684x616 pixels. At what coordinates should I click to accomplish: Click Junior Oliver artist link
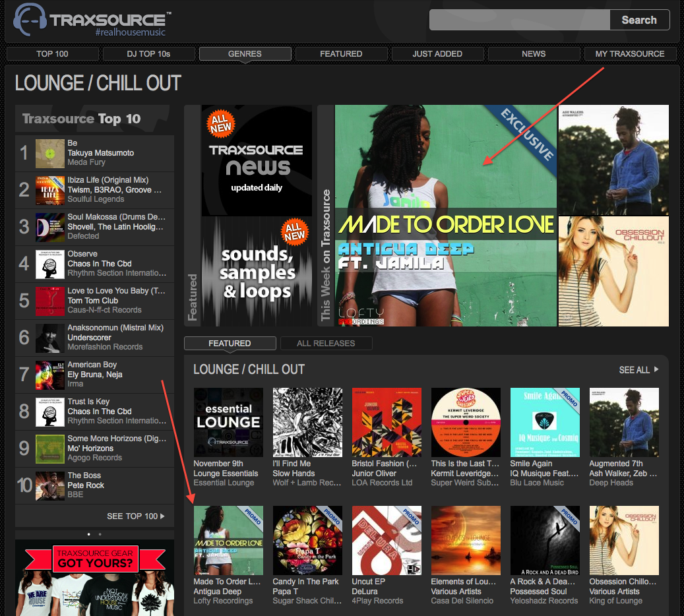[x=374, y=474]
